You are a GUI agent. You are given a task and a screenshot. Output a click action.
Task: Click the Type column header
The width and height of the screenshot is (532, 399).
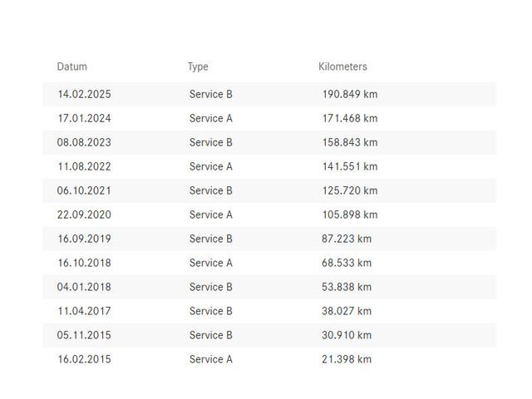pyautogui.click(x=198, y=66)
